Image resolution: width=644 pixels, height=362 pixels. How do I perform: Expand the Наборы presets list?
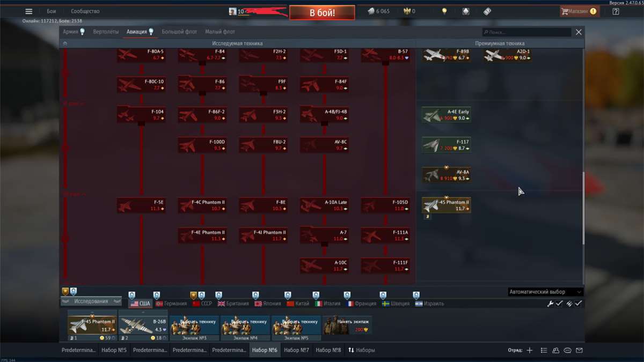(x=362, y=350)
